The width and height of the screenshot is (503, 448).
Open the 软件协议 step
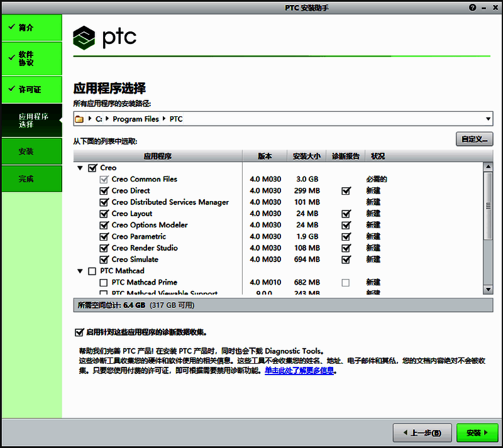click(x=31, y=58)
